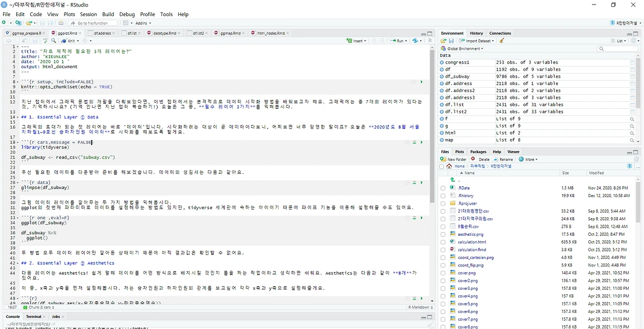
Task: Check the coord_flip.png checkbox
Action: [x=443, y=265]
